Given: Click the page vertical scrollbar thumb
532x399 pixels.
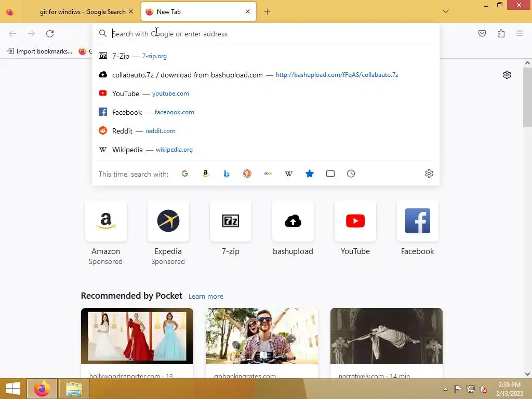Looking at the screenshot, I should [527, 97].
